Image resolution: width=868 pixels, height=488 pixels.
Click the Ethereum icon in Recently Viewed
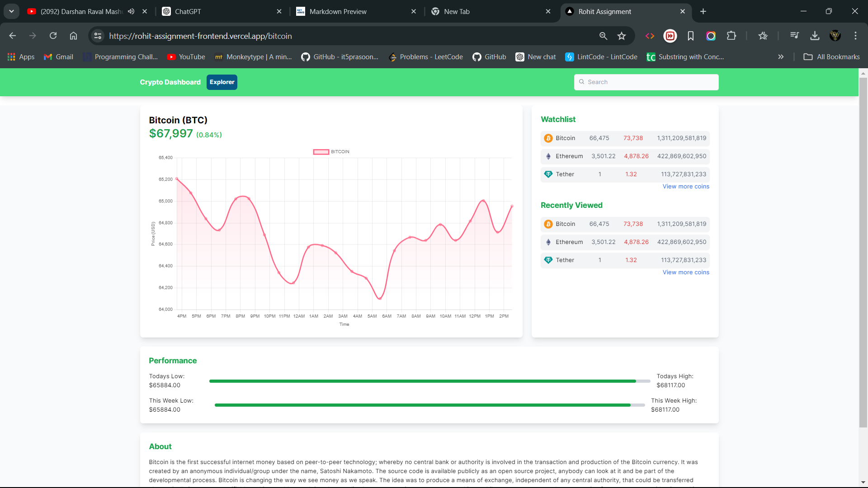[x=548, y=242]
